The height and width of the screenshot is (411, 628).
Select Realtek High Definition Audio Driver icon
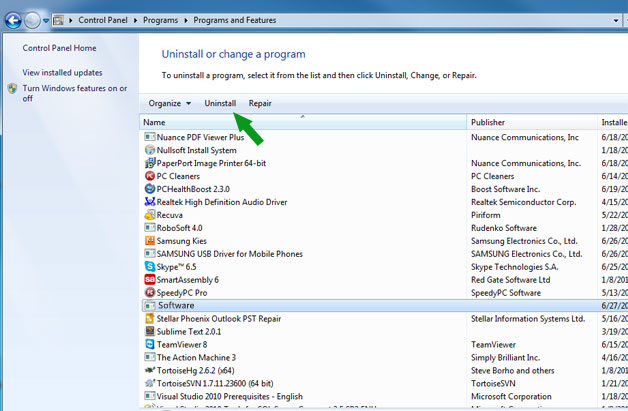tap(150, 202)
